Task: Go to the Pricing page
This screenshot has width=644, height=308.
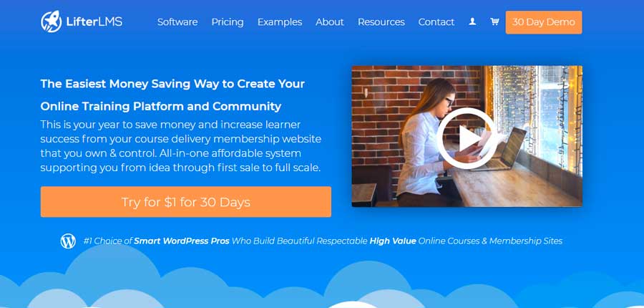Action: (x=228, y=22)
